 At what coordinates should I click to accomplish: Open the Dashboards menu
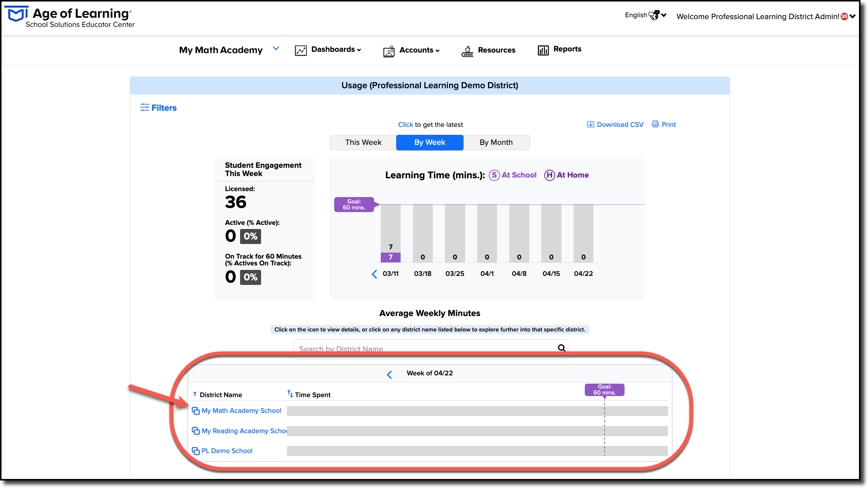tap(336, 50)
